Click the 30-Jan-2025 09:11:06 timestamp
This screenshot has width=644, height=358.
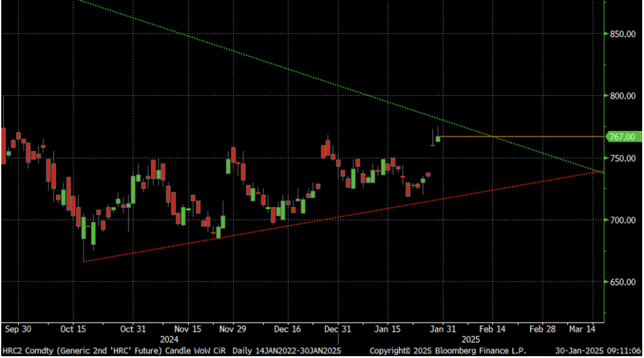tap(598, 350)
